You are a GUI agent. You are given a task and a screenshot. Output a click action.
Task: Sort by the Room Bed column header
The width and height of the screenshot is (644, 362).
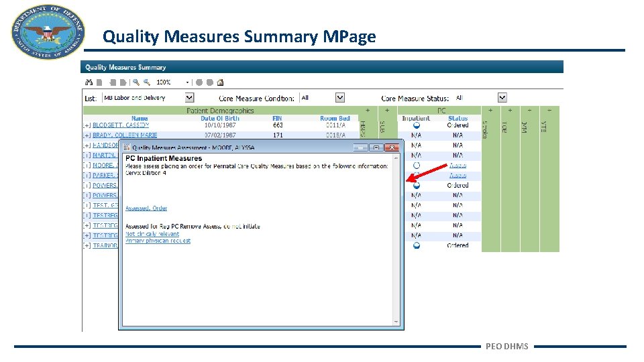pyautogui.click(x=335, y=118)
